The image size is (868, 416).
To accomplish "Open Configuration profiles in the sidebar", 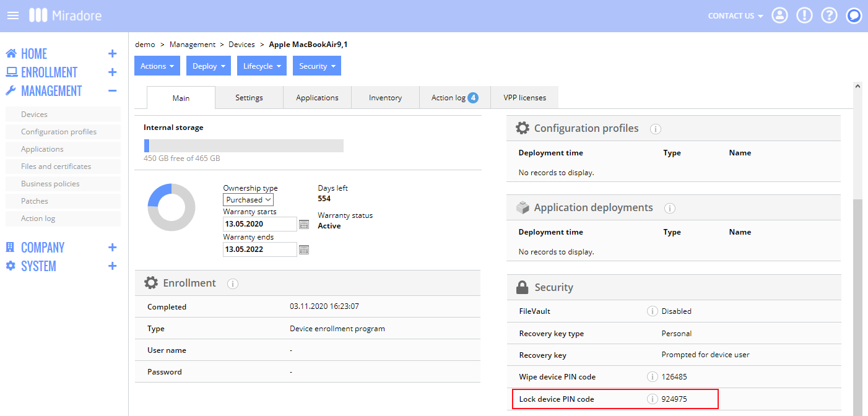I will pos(63,132).
